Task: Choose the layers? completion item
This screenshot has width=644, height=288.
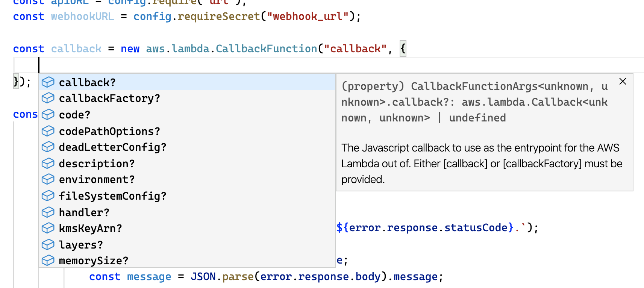Action: 187,244
